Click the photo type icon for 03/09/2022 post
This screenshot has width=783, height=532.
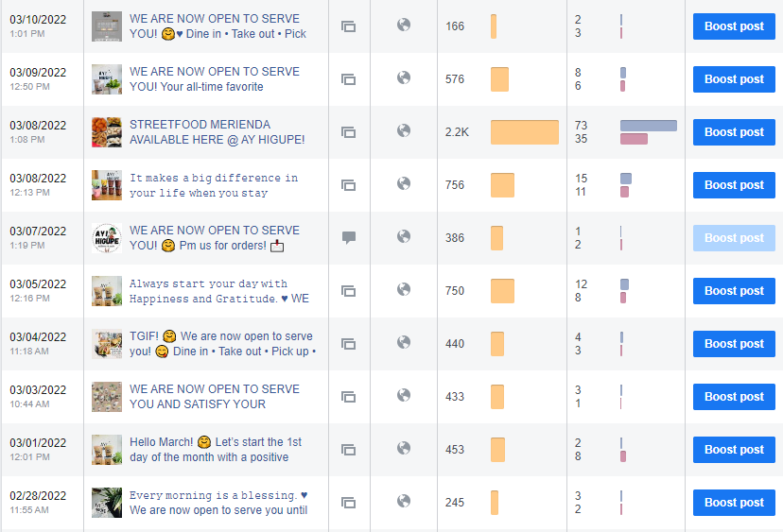point(348,79)
